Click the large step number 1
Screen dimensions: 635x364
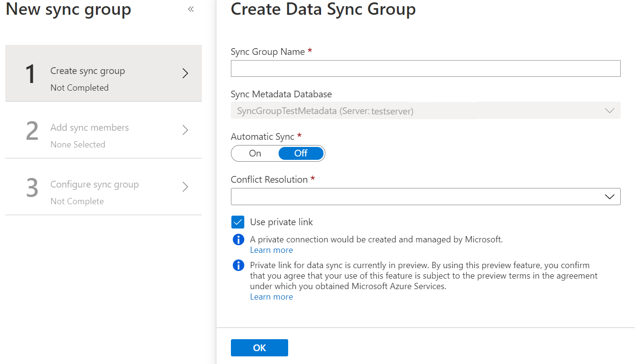(x=31, y=74)
